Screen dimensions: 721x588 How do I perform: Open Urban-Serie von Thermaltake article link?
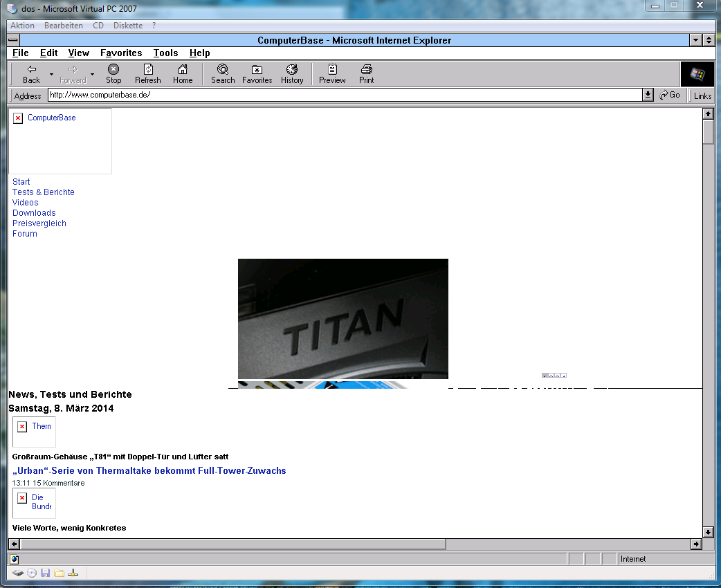click(x=149, y=471)
